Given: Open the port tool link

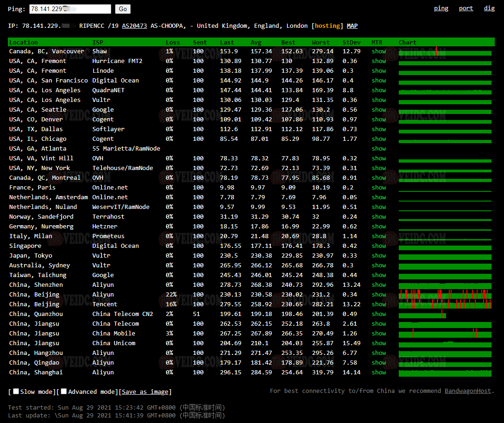Looking at the screenshot, I should [x=466, y=8].
